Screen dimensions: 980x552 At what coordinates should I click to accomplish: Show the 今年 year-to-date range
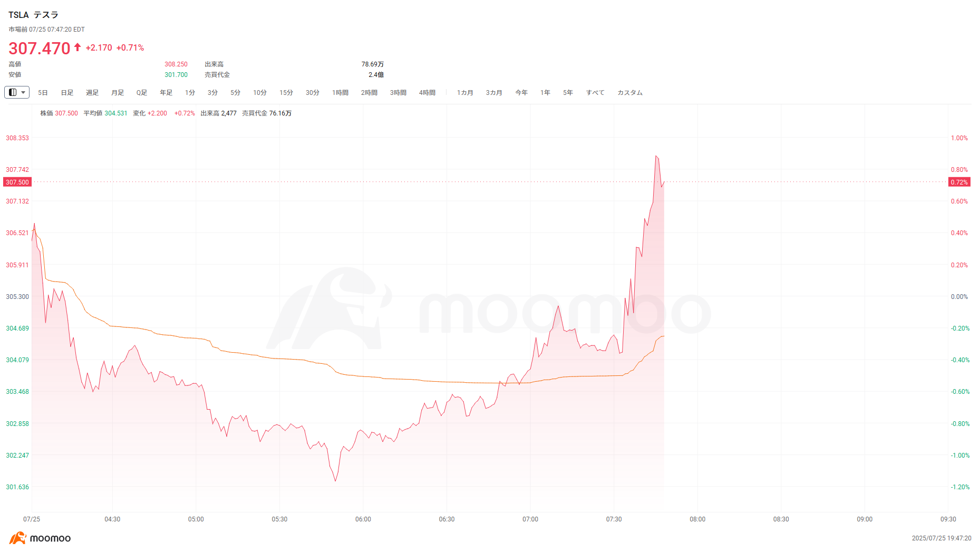521,93
